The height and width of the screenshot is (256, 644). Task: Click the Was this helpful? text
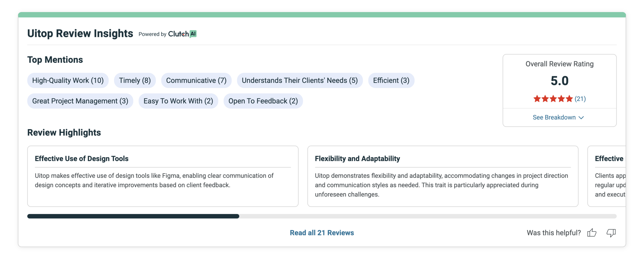[554, 233]
